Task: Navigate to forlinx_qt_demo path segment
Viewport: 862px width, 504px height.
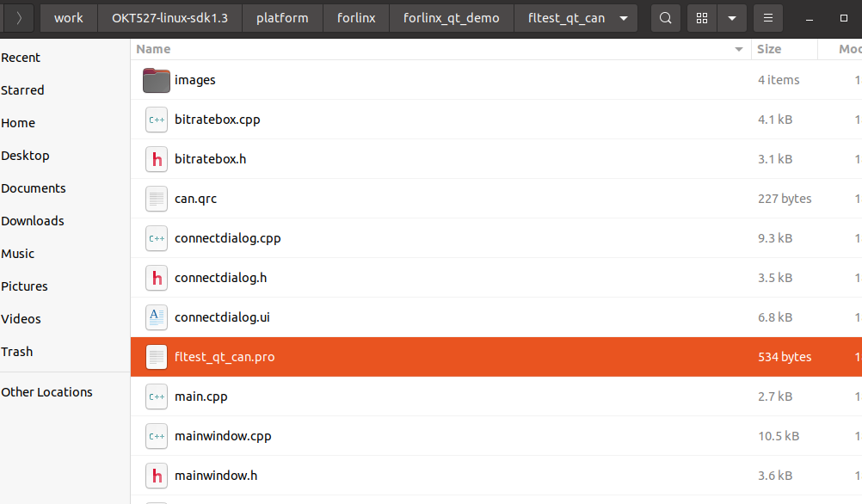Action: 452,18
